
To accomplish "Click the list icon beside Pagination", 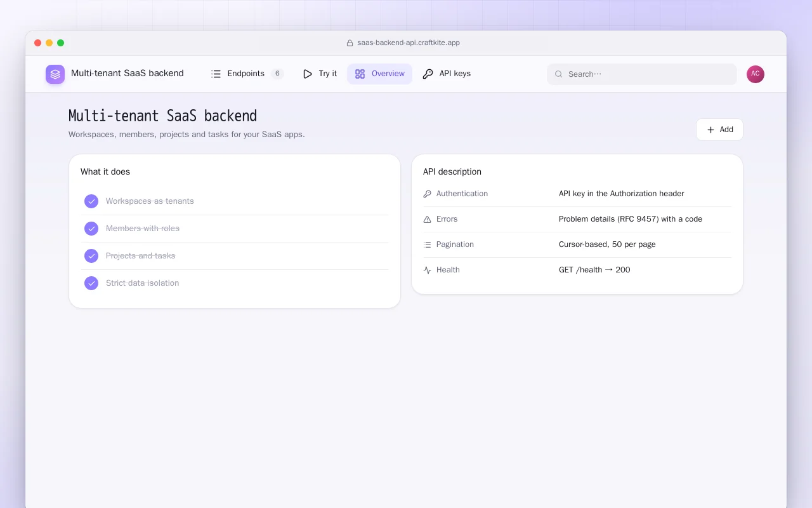I will (427, 244).
